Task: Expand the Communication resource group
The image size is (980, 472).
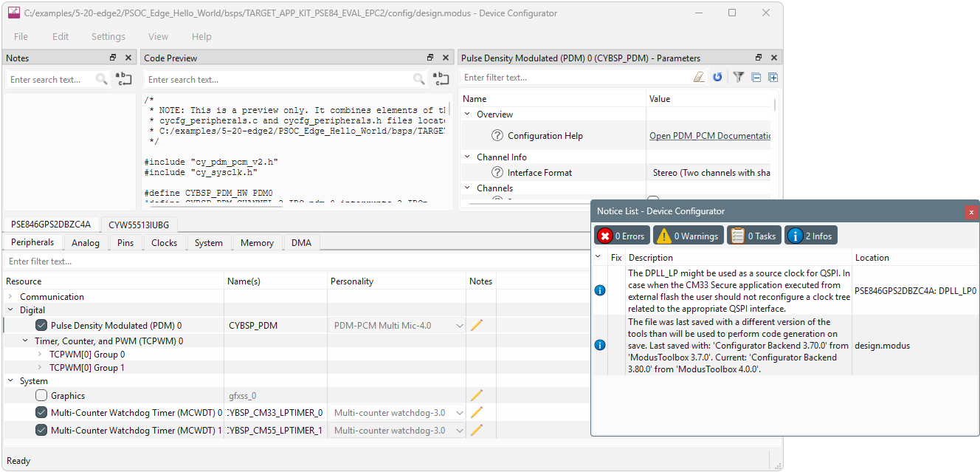Action: [x=11, y=297]
